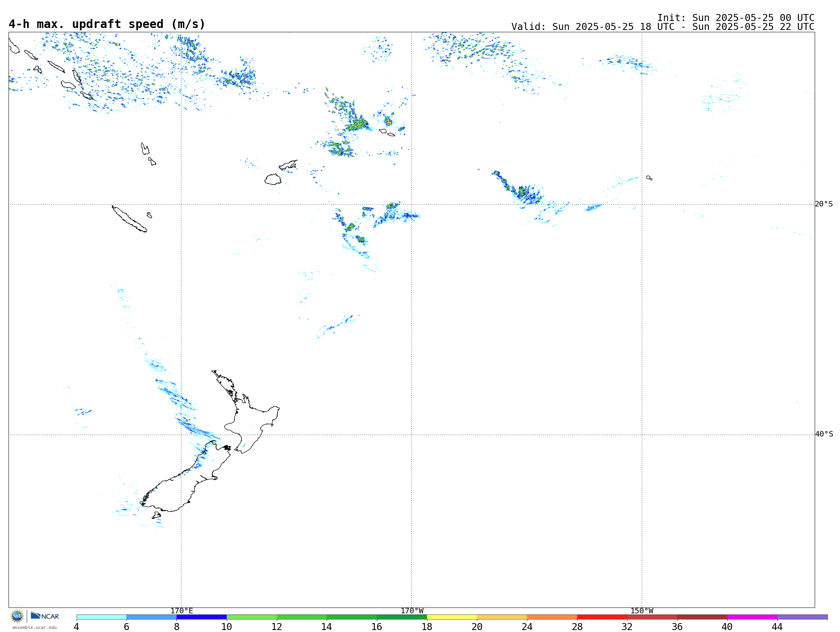Click the title '4-h max. updraft speed (m/s)'
The width and height of the screenshot is (840, 632).
tap(107, 24)
